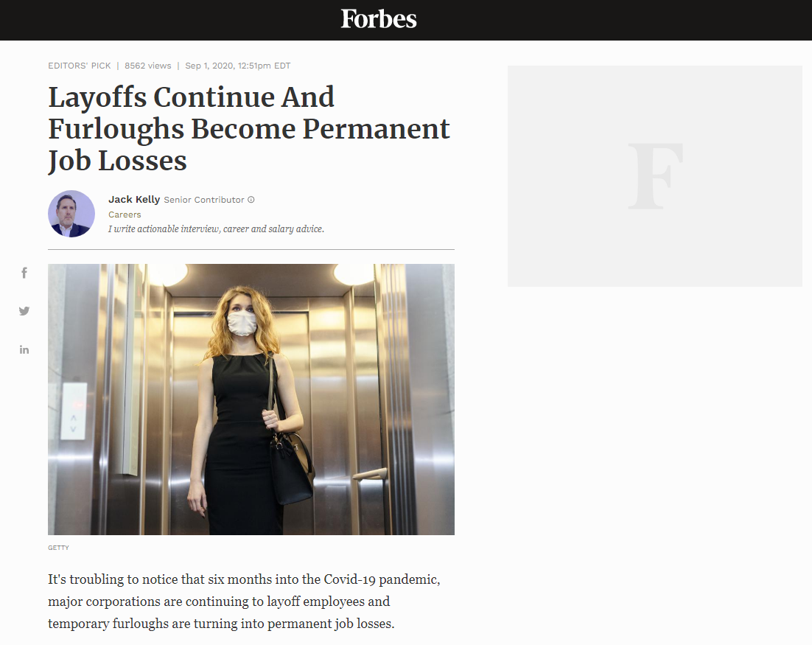This screenshot has height=645, width=812.
Task: Click the author bio tagline text
Action: [x=216, y=229]
